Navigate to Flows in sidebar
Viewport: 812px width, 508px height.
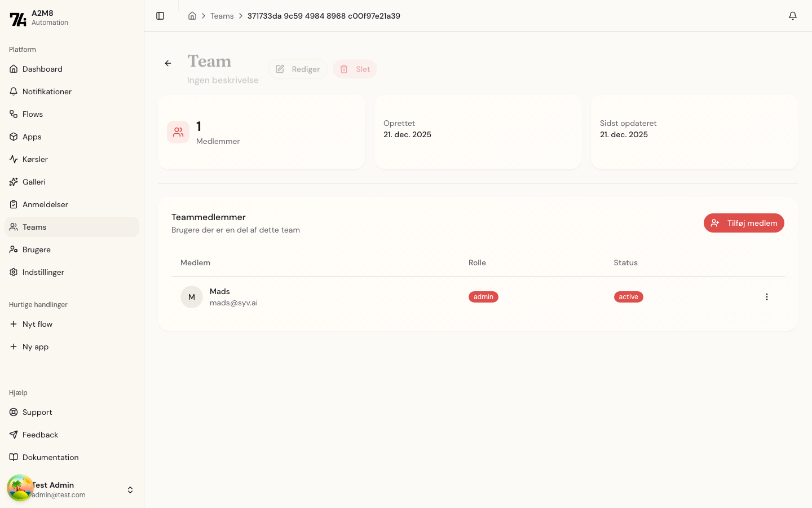33,114
